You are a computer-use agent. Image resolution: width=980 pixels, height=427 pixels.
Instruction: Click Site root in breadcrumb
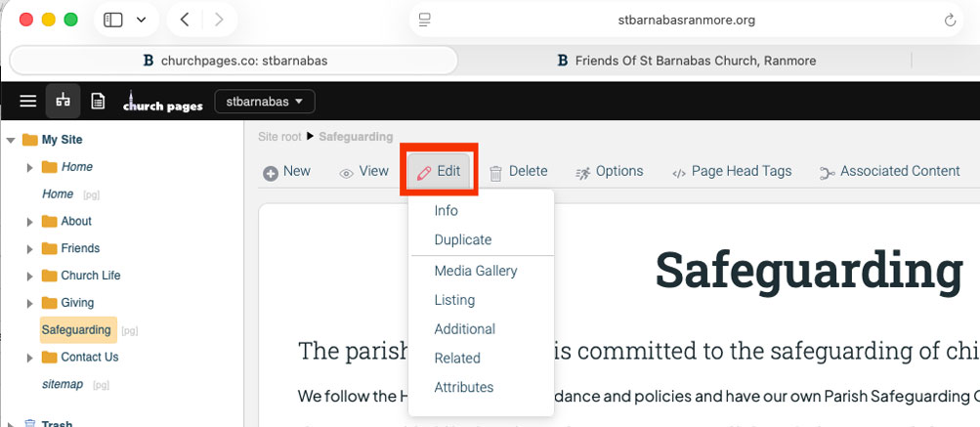click(x=279, y=136)
